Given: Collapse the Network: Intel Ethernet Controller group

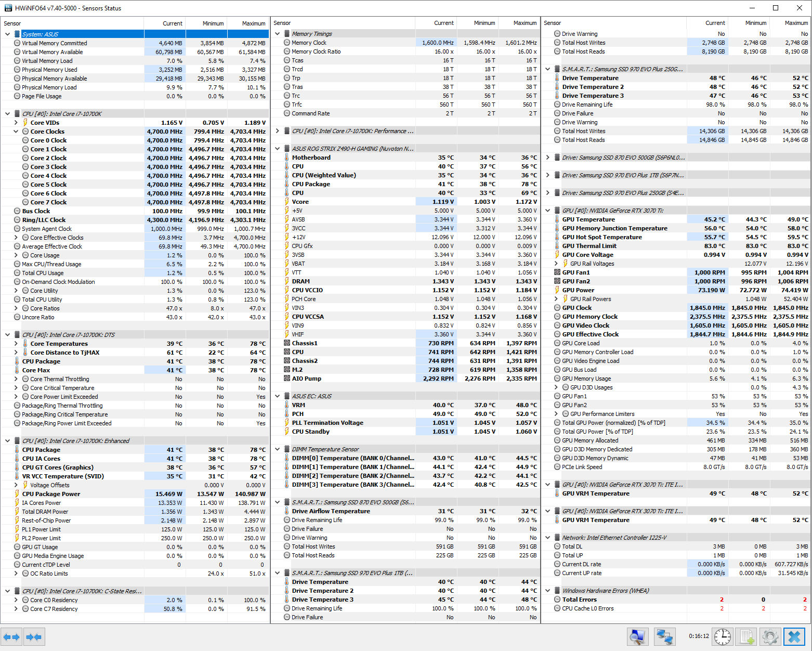Looking at the screenshot, I should pyautogui.click(x=547, y=538).
